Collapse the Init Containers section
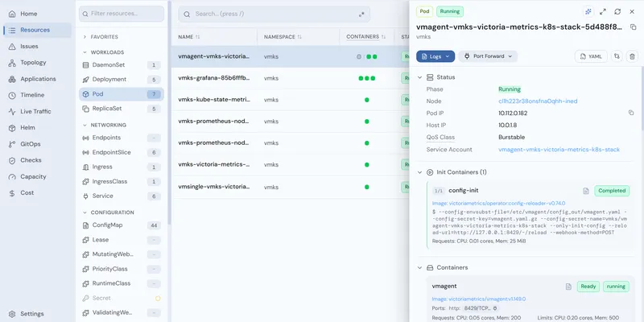644x322 pixels. [x=419, y=172]
